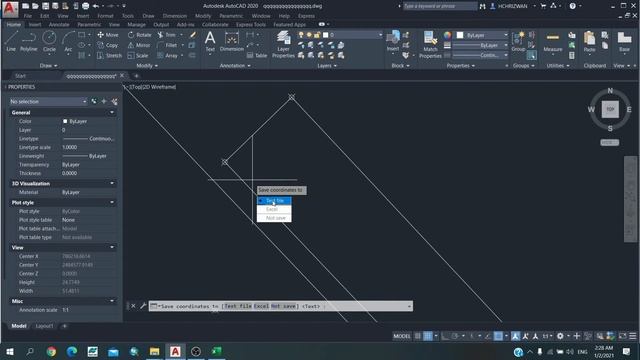
Task: Click the Group tool
Action: 518,41
